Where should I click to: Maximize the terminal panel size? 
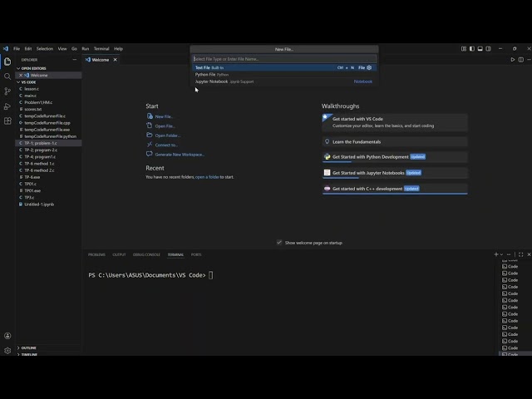point(521,254)
